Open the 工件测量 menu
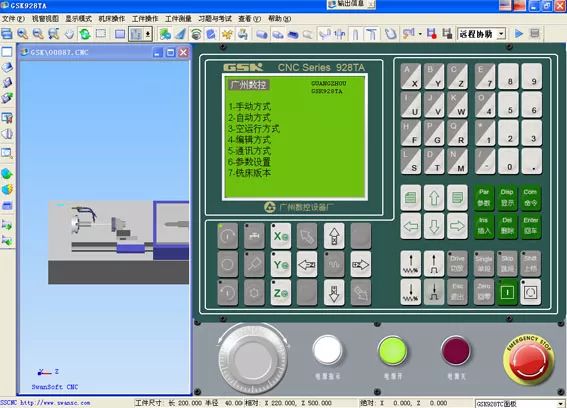Image resolution: width=567 pixels, height=408 pixels. click(178, 18)
